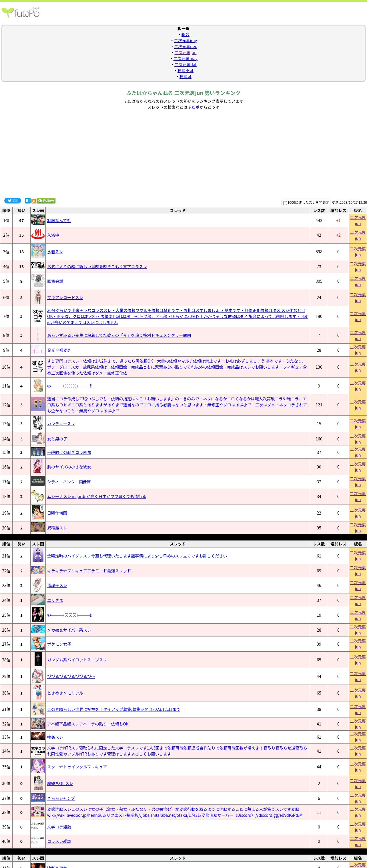Open the 制服なんでも thread

pos(59,220)
